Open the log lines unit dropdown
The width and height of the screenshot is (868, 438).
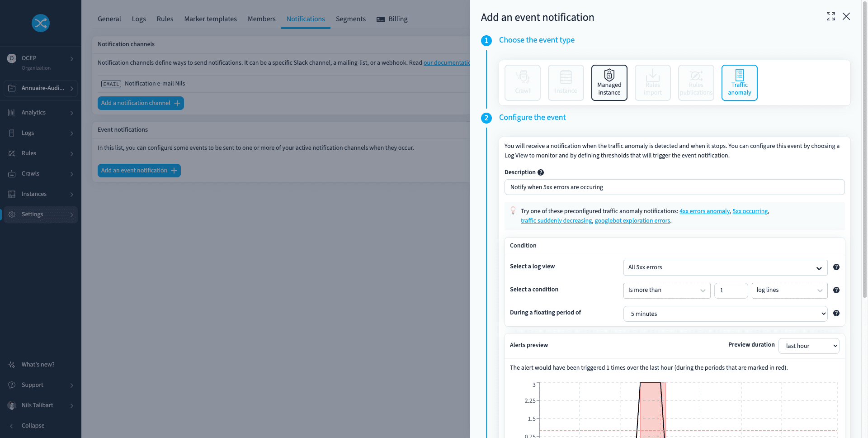(x=789, y=290)
